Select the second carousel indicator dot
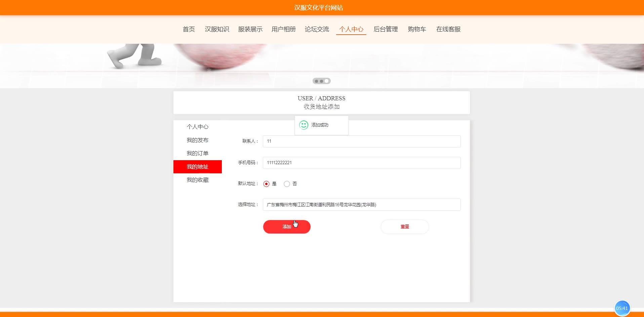This screenshot has height=317, width=644. click(322, 81)
